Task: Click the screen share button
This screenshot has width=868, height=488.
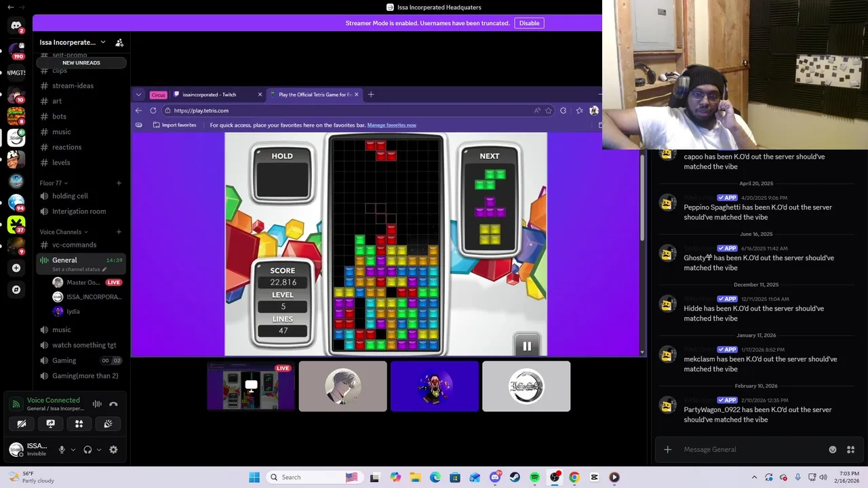Action: pos(50,424)
